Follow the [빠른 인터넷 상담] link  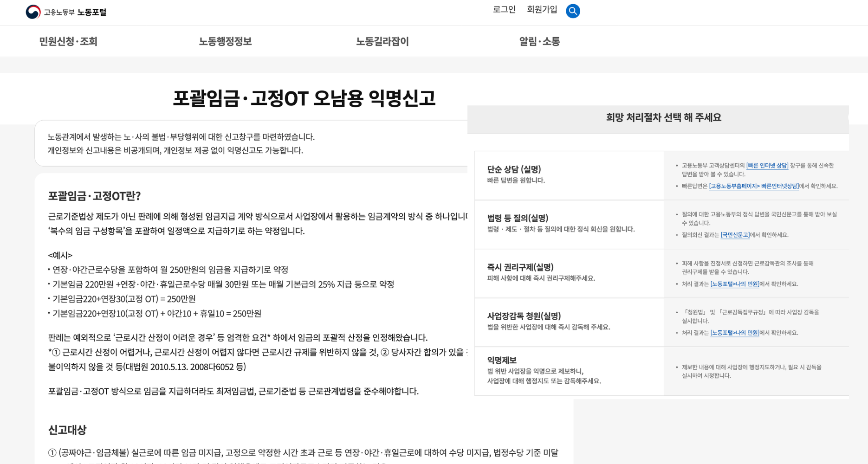pos(767,166)
